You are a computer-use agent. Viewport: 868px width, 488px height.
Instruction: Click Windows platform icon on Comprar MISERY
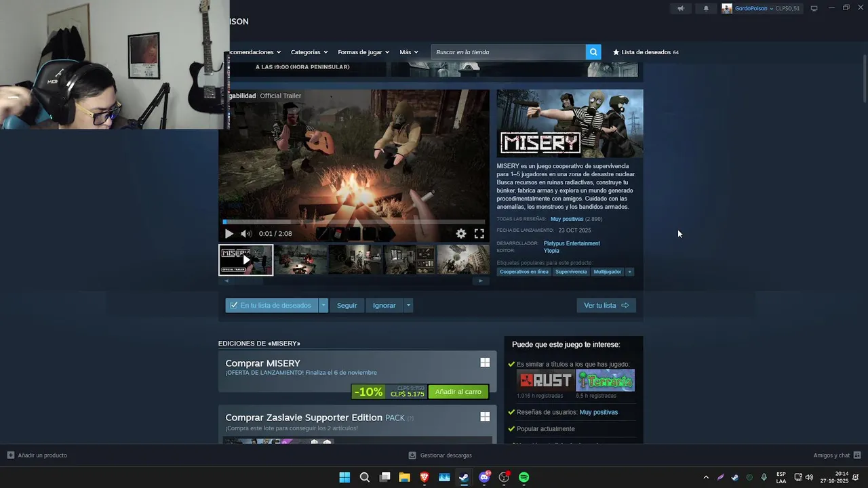coord(485,363)
